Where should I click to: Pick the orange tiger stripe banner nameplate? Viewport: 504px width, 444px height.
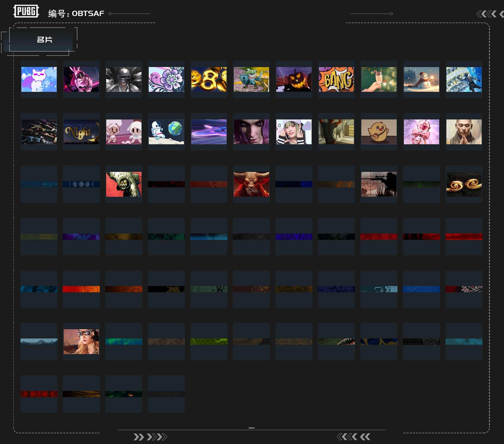click(81, 394)
